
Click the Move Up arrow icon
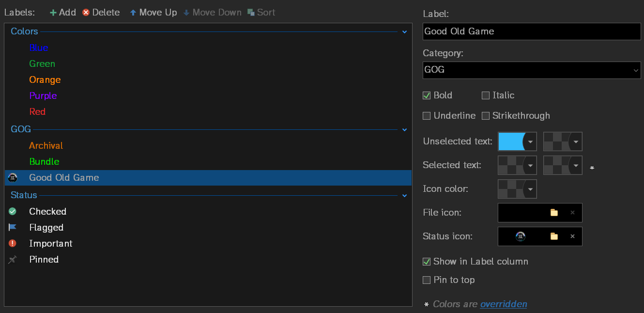click(x=133, y=13)
